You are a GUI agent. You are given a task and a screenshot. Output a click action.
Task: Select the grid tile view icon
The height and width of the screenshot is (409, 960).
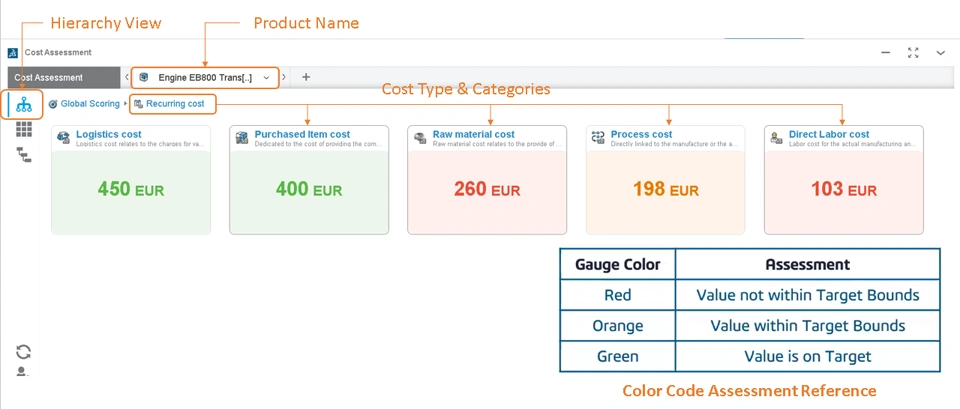coord(24,129)
